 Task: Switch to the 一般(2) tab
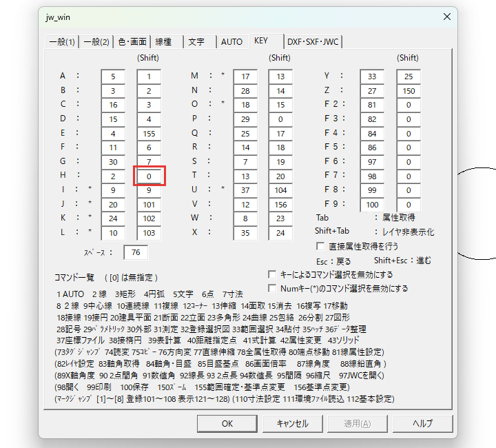tap(96, 42)
